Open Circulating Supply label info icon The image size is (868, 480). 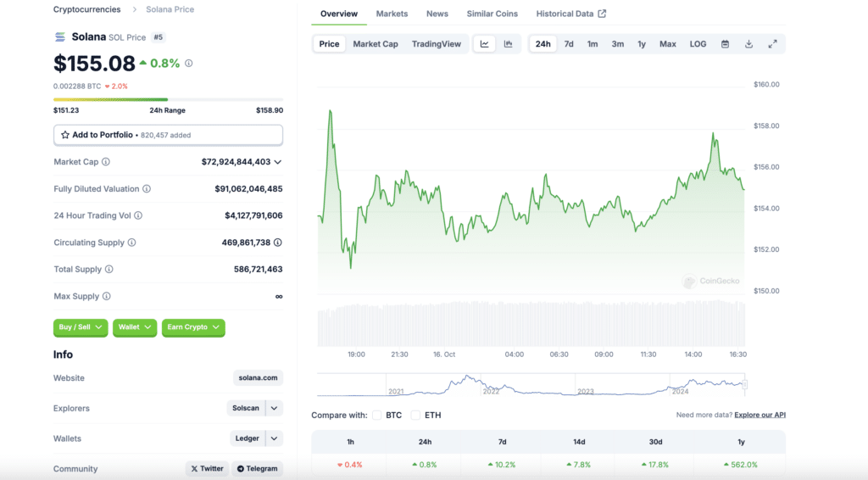click(x=131, y=243)
